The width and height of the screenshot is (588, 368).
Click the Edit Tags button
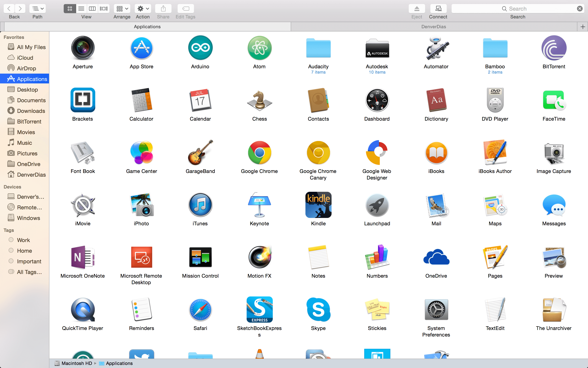tap(186, 9)
